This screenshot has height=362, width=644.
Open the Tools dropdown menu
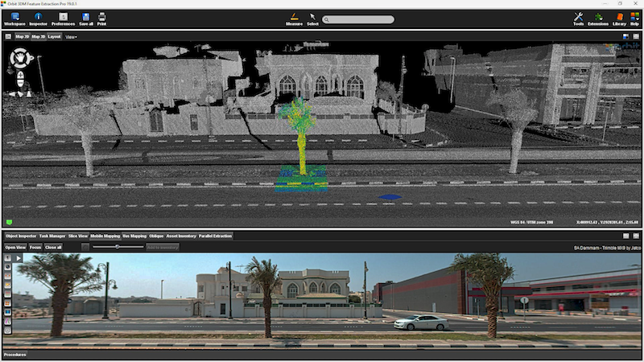click(578, 18)
